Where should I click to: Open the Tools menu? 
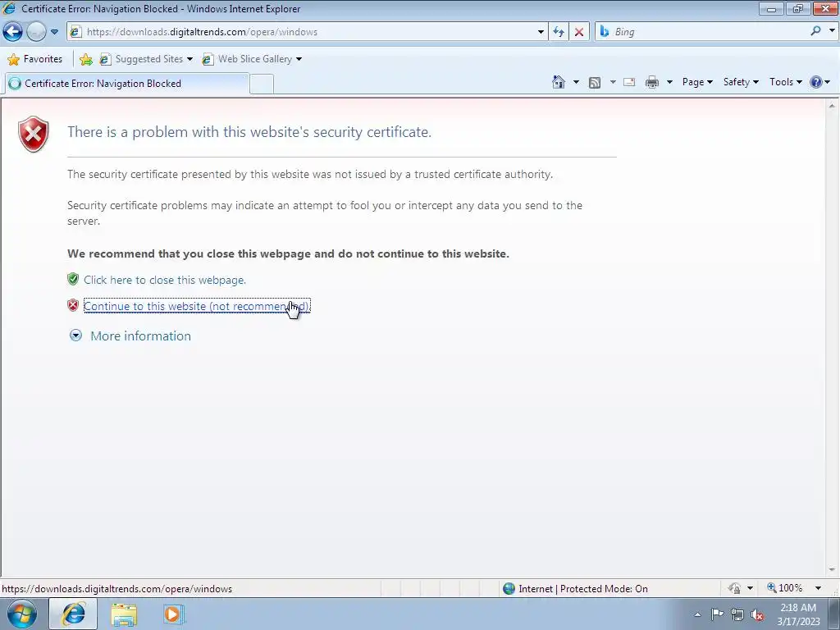point(785,82)
